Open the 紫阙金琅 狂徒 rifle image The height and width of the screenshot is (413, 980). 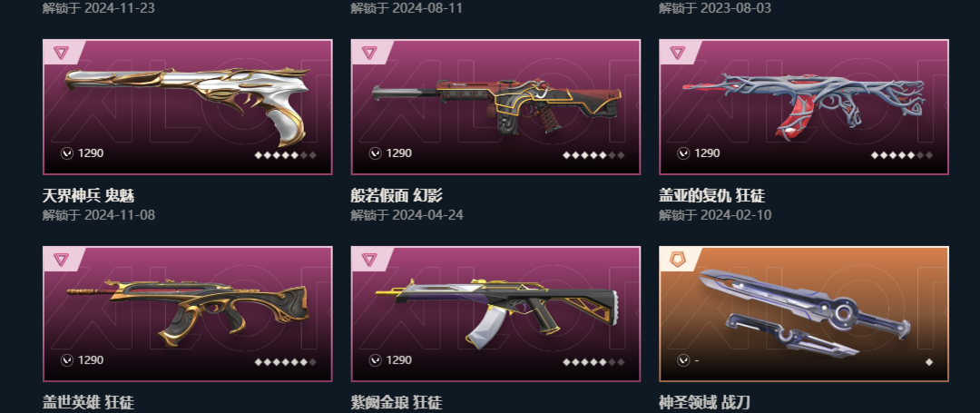point(497,312)
